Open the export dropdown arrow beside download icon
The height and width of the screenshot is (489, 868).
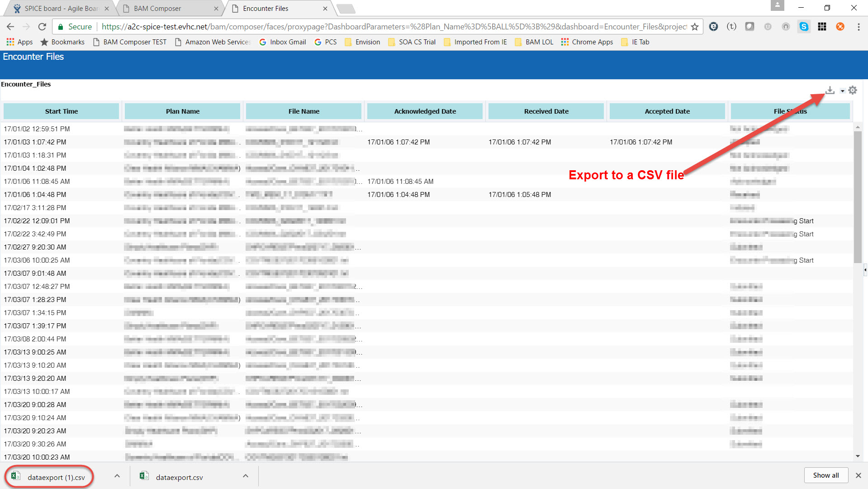pyautogui.click(x=842, y=91)
